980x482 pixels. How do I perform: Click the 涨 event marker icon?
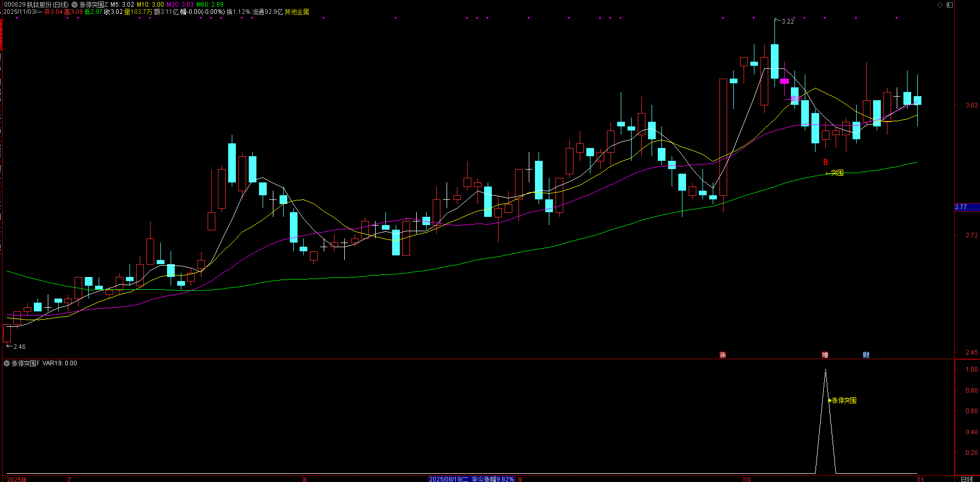(x=723, y=355)
